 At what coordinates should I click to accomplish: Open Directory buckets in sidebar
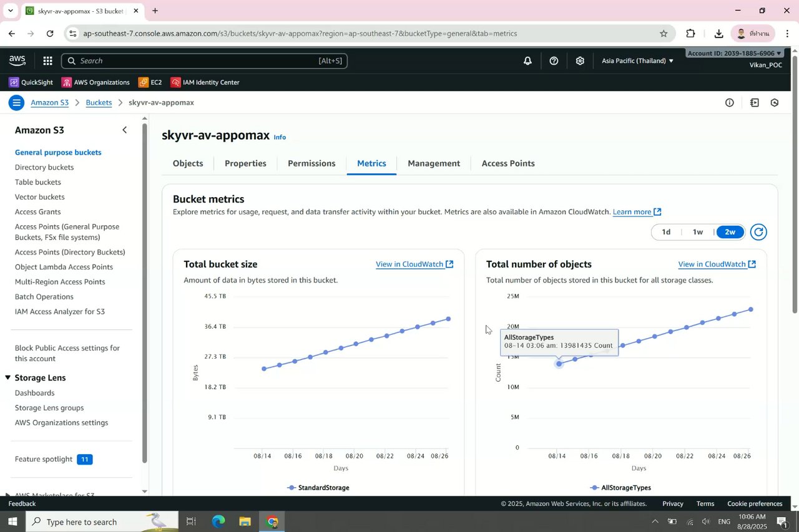pos(44,167)
